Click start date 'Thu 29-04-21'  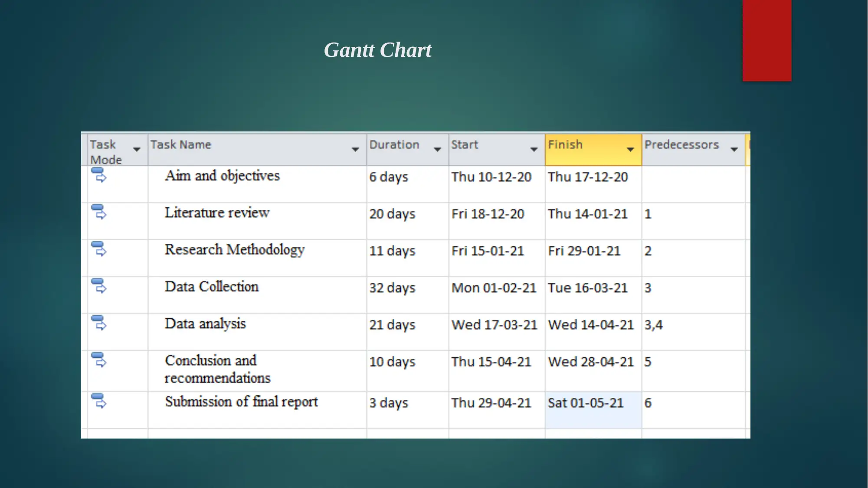pyautogui.click(x=491, y=403)
